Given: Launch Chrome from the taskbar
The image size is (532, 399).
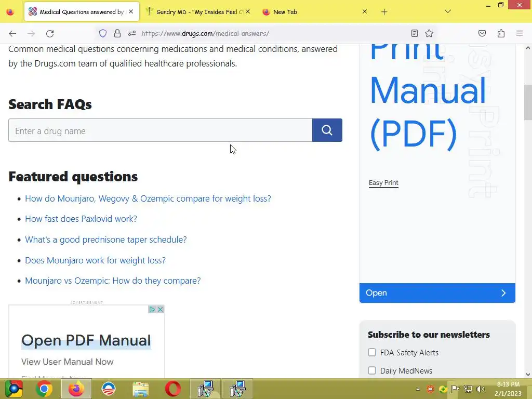Looking at the screenshot, I should (x=44, y=389).
